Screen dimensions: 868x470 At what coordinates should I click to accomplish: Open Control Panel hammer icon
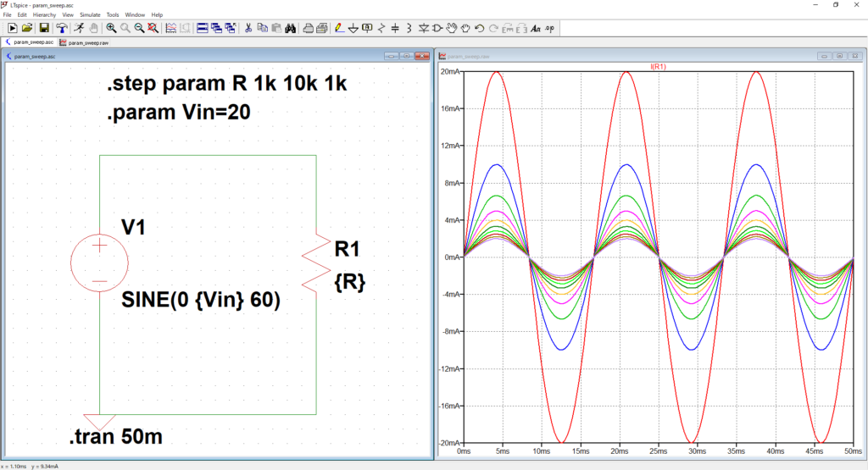[x=62, y=28]
